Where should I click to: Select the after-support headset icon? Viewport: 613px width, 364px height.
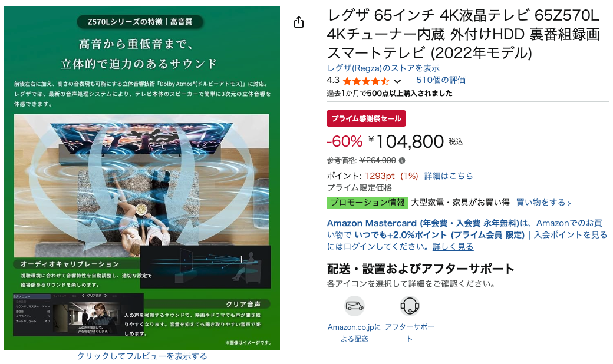pyautogui.click(x=410, y=306)
